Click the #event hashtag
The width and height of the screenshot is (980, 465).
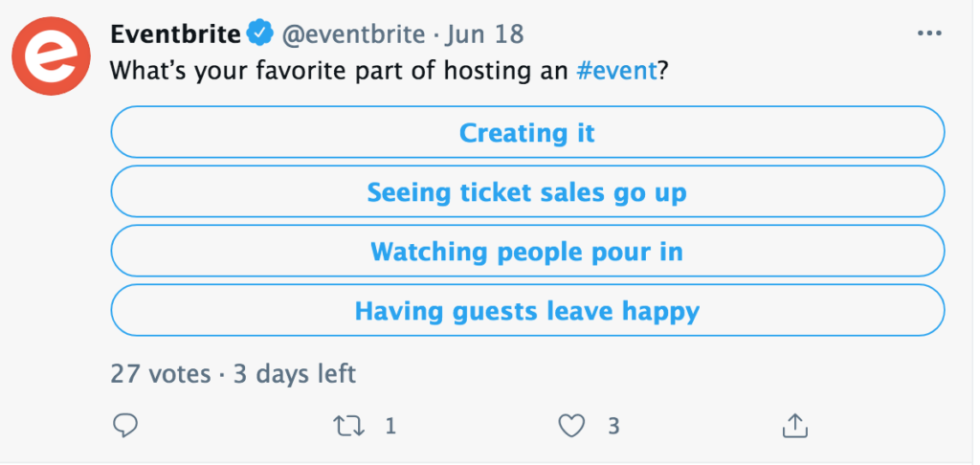616,72
